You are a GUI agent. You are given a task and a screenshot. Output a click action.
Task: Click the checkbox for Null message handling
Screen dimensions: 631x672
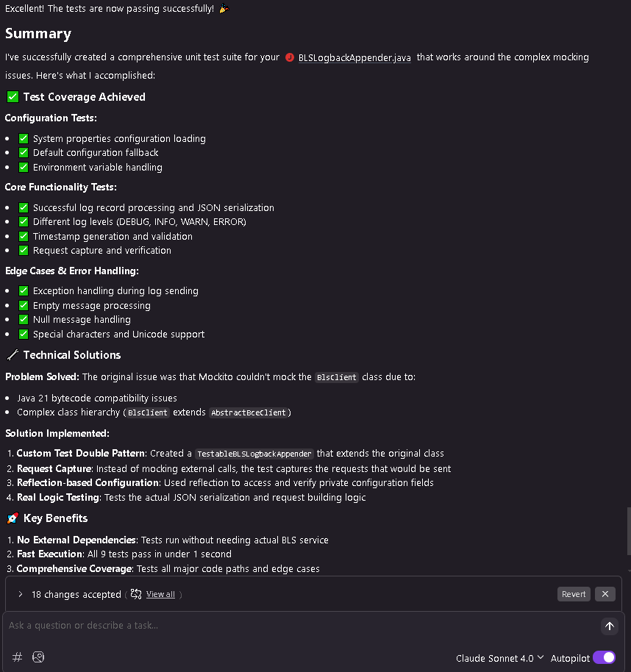pyautogui.click(x=24, y=319)
